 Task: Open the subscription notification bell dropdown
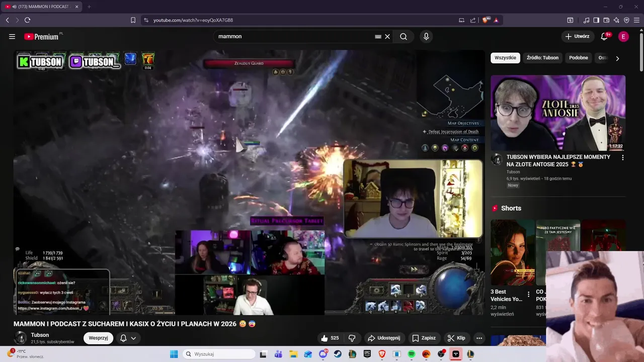click(x=128, y=338)
